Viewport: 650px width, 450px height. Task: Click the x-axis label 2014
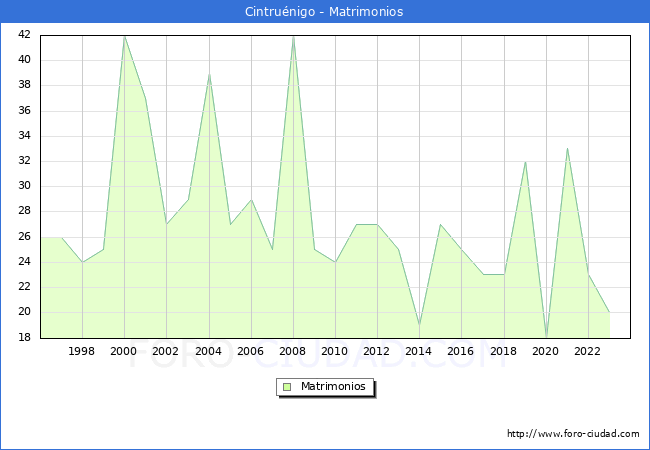[x=419, y=351]
